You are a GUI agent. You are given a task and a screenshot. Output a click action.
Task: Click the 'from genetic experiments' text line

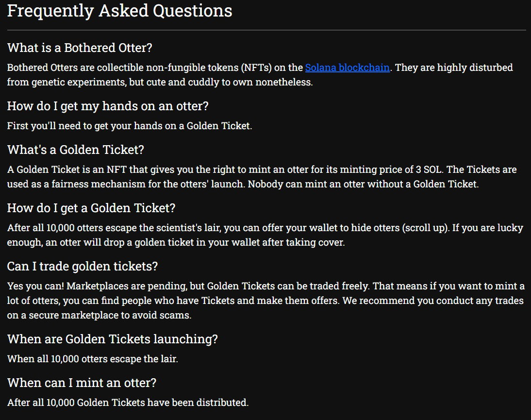click(160, 83)
